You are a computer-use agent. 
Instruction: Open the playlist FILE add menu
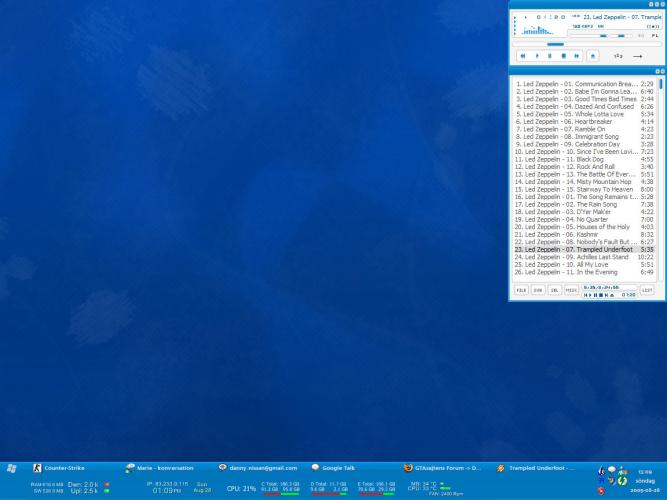(522, 290)
